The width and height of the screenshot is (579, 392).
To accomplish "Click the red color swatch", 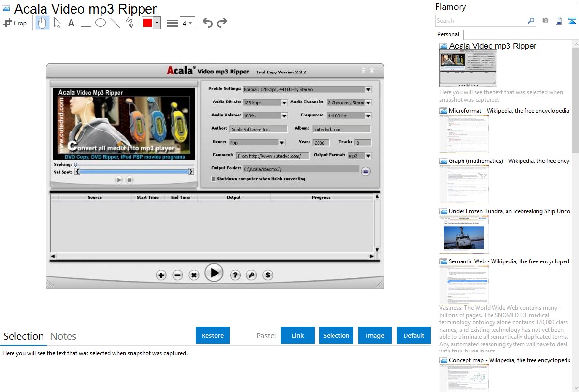I will [147, 23].
